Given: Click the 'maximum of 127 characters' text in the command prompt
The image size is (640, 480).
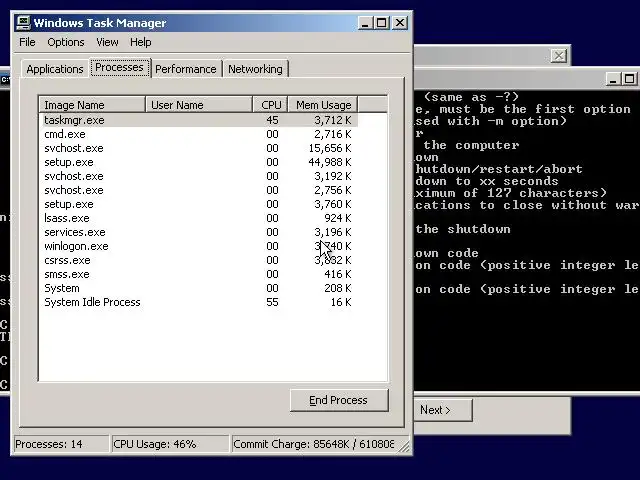Looking at the screenshot, I should point(511,193).
